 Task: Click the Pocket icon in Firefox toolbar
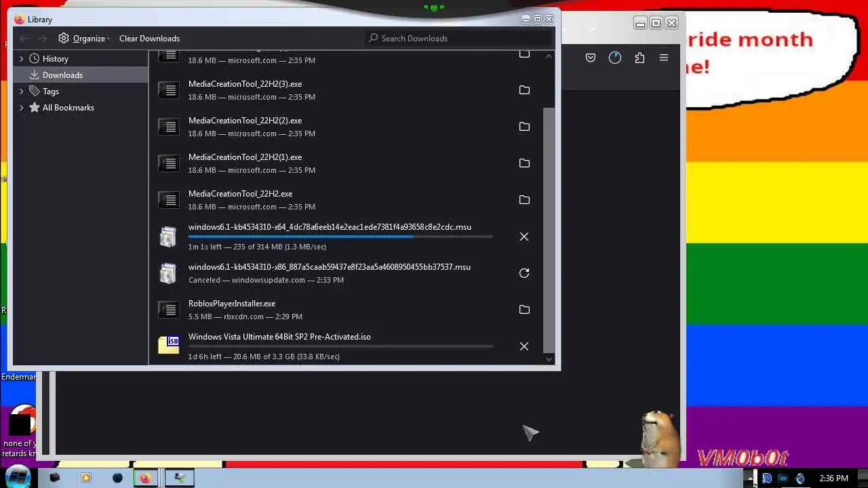(591, 58)
